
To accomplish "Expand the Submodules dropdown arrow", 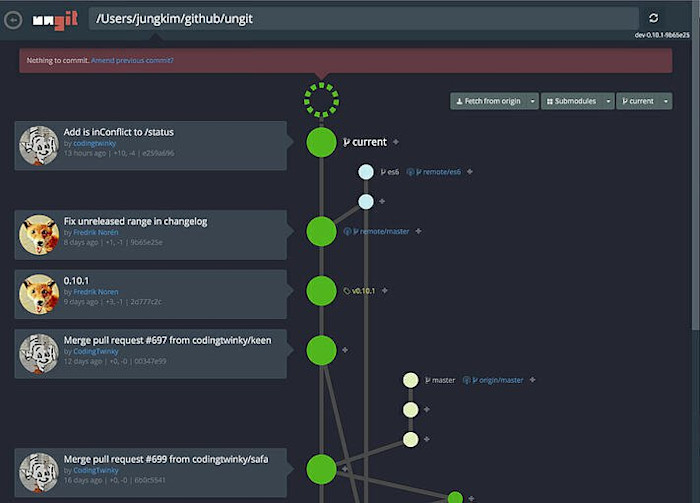I will click(608, 101).
